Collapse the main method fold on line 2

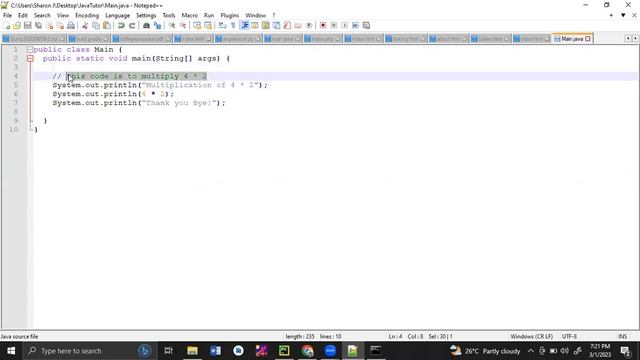coord(30,58)
